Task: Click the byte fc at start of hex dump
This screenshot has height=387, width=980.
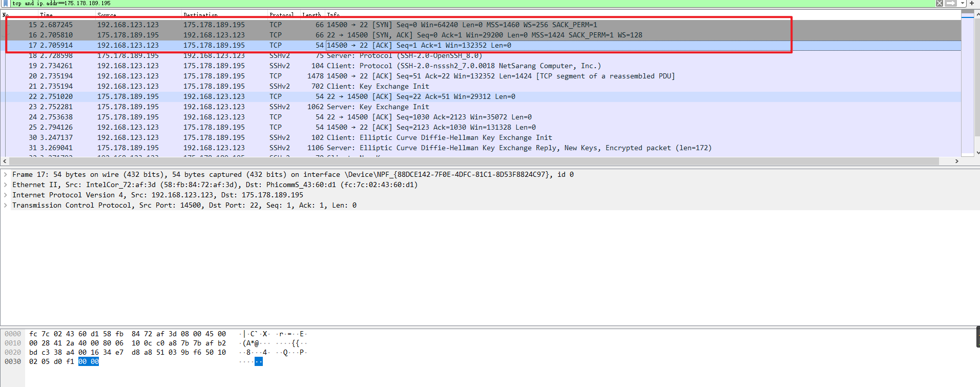Action: 33,334
